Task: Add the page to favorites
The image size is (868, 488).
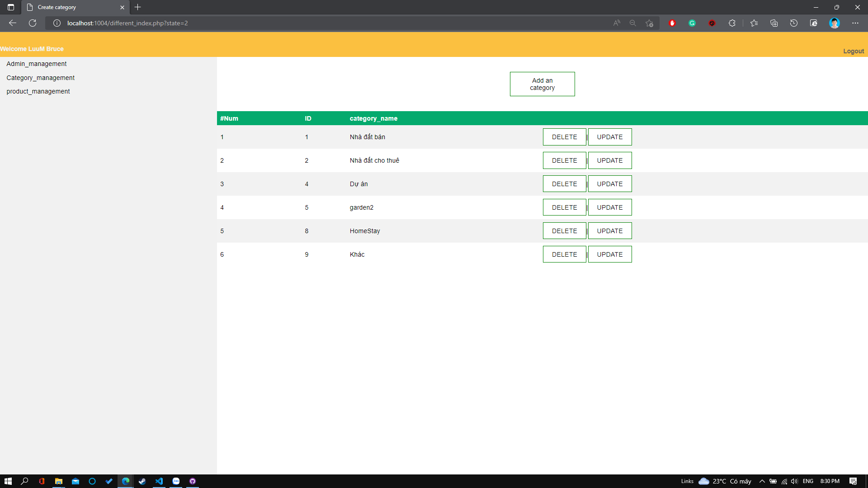Action: pos(650,23)
